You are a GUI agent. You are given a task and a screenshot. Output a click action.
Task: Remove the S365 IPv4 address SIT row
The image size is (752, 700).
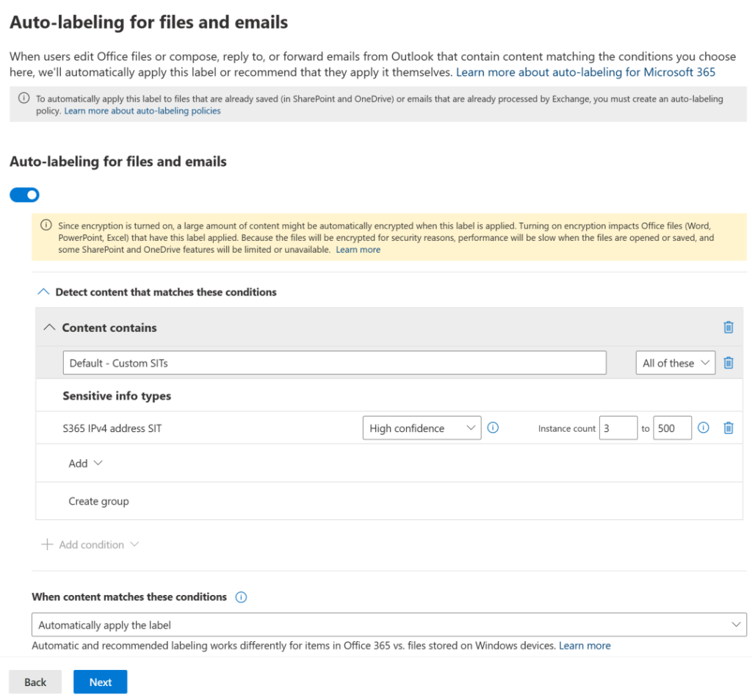click(728, 428)
